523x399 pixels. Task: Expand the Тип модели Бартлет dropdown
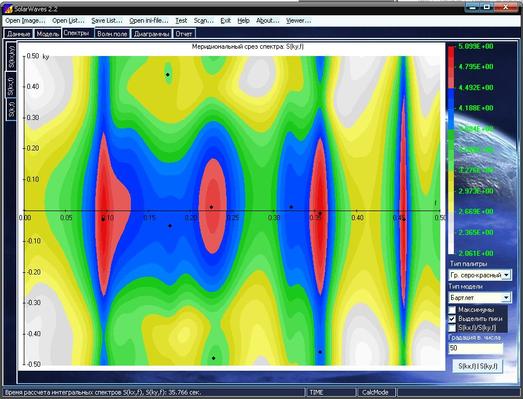[x=480, y=297]
